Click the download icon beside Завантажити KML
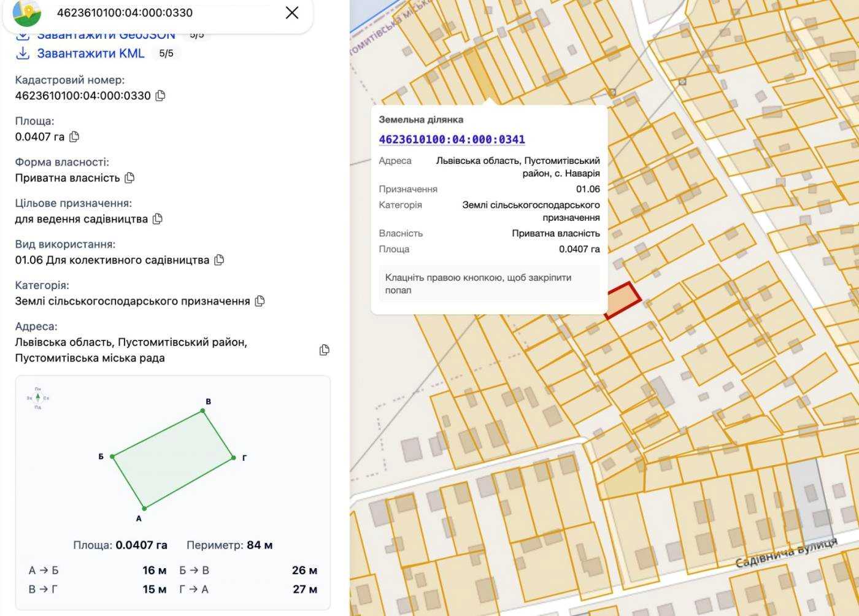This screenshot has width=859, height=616. 23,53
